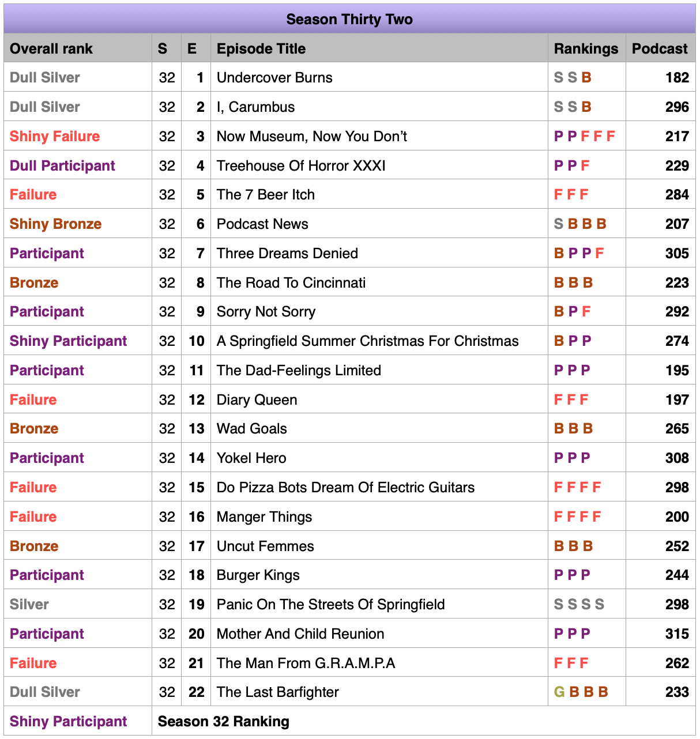Select episode number 10 cell
The image size is (700, 739).
point(197,341)
